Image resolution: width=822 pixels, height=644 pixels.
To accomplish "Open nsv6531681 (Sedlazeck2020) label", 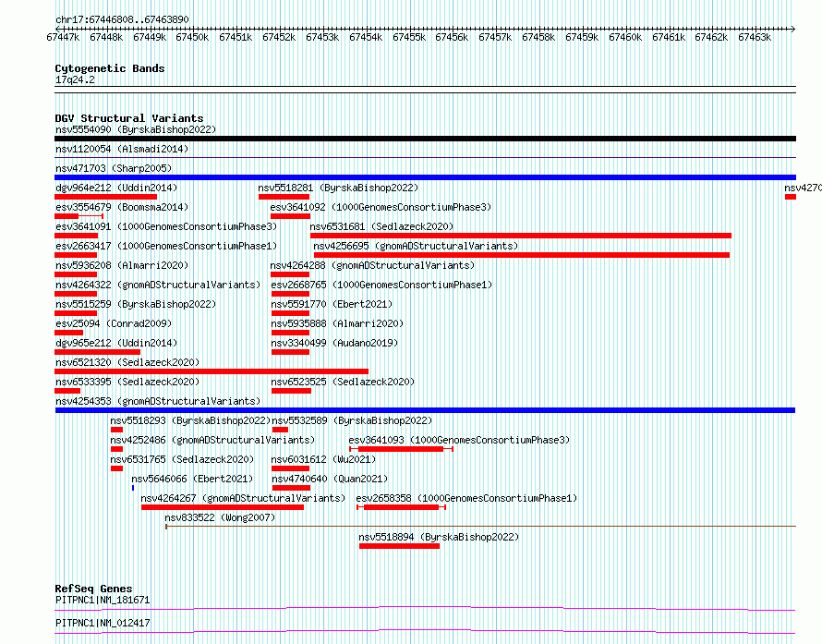I will tap(381, 226).
